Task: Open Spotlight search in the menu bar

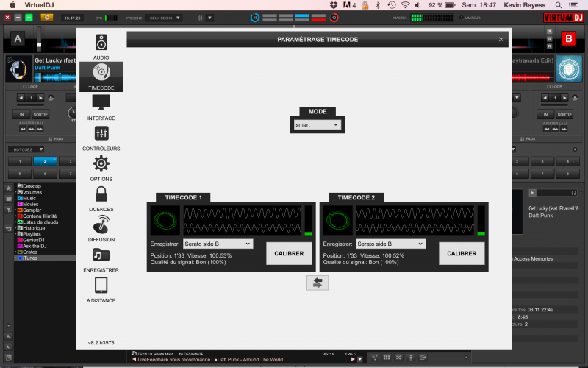Action: point(559,5)
